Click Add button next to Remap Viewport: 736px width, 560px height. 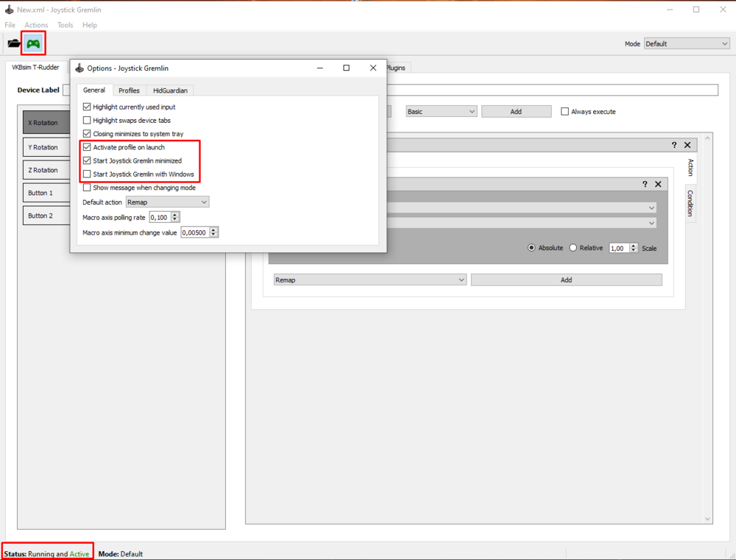[567, 280]
